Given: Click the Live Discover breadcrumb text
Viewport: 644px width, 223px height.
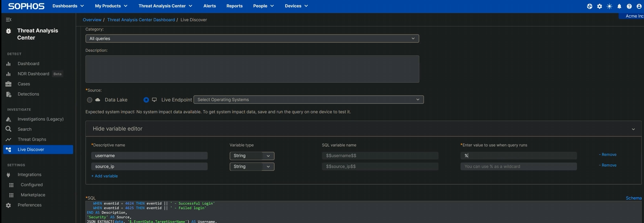Looking at the screenshot, I should 194,20.
